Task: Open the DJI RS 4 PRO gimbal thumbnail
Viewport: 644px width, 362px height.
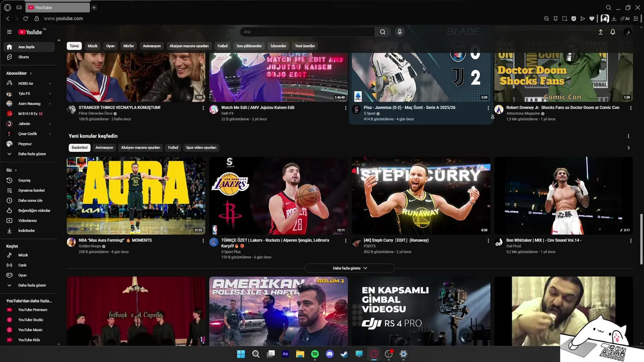Action: (x=421, y=311)
